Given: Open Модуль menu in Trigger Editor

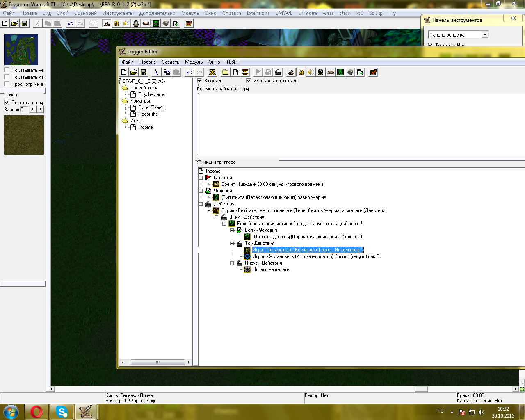Looking at the screenshot, I should click(x=194, y=62).
